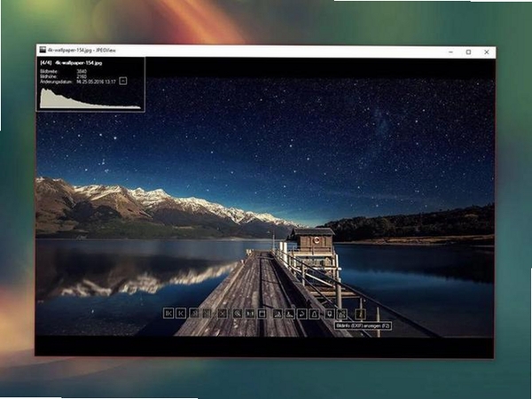This screenshot has width=532, height=399.
Task: Click the histogram graph in info panel
Action: tap(90, 98)
